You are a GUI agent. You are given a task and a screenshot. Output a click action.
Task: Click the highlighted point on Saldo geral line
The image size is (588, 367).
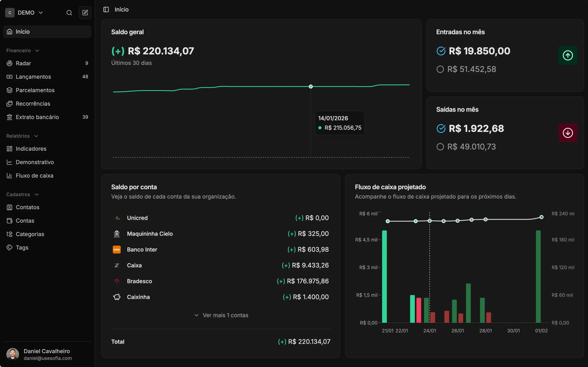tap(311, 86)
